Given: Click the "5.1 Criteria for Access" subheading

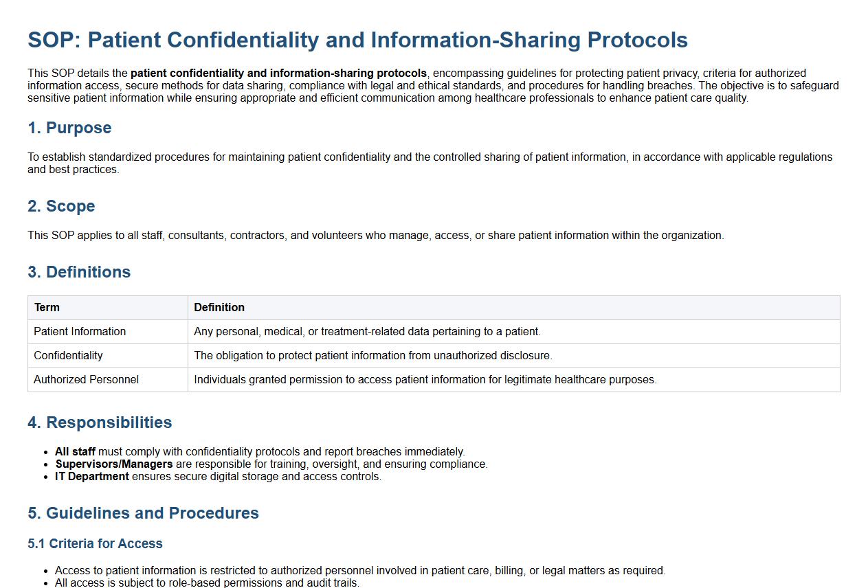Looking at the screenshot, I should tap(95, 543).
